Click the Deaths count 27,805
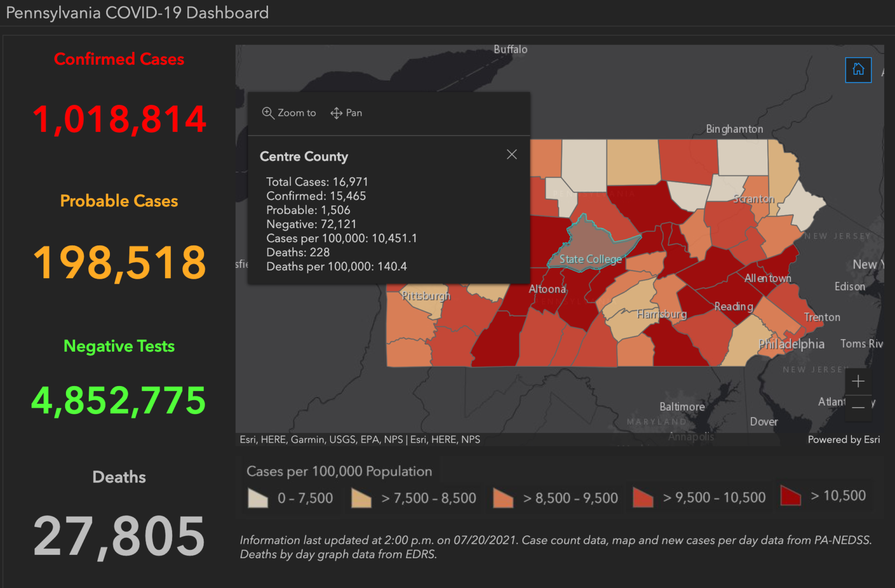The width and height of the screenshot is (895, 588). pyautogui.click(x=119, y=538)
